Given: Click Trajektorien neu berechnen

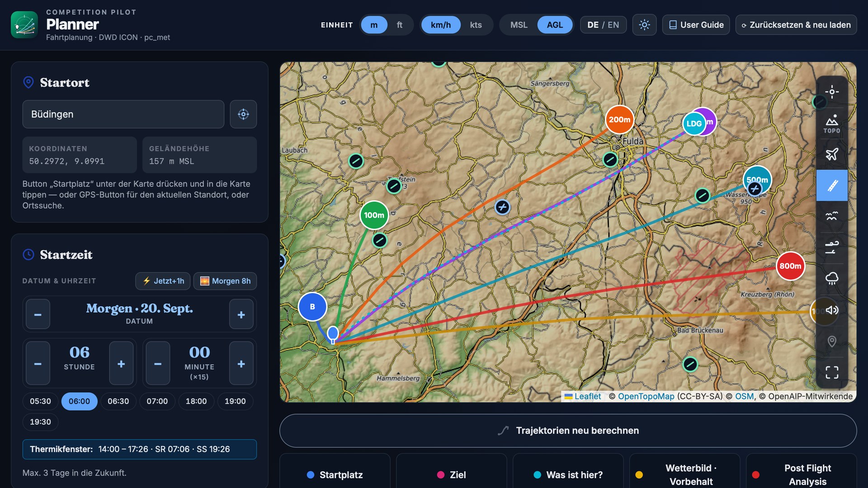Looking at the screenshot, I should [568, 431].
